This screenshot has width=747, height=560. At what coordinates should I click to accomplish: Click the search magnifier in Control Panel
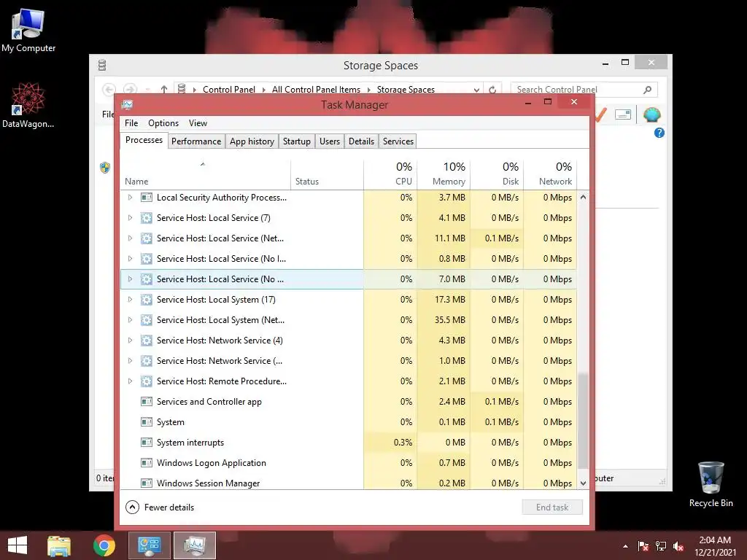coord(648,90)
